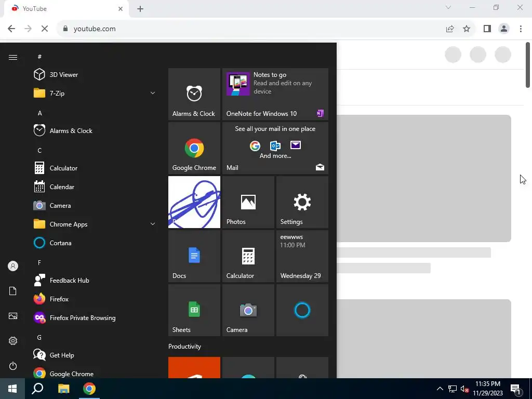Open the user account icon in Start sidebar
The height and width of the screenshot is (399, 532).
[13, 266]
